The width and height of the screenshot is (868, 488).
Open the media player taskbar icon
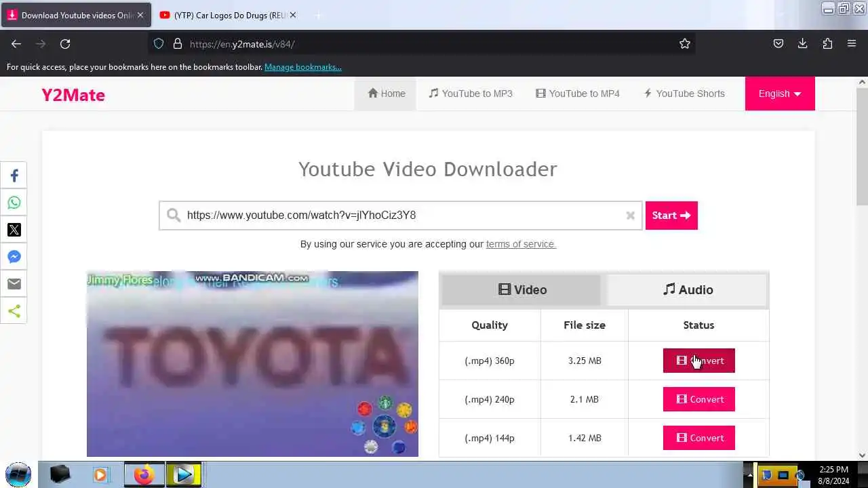tap(100, 475)
